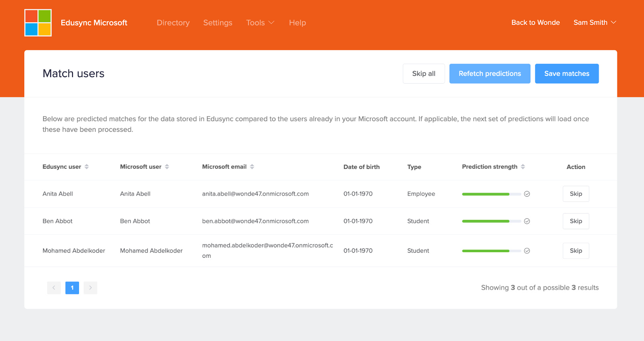This screenshot has width=644, height=341.
Task: Click sort arrows beside Edusync user
Action: [87, 166]
